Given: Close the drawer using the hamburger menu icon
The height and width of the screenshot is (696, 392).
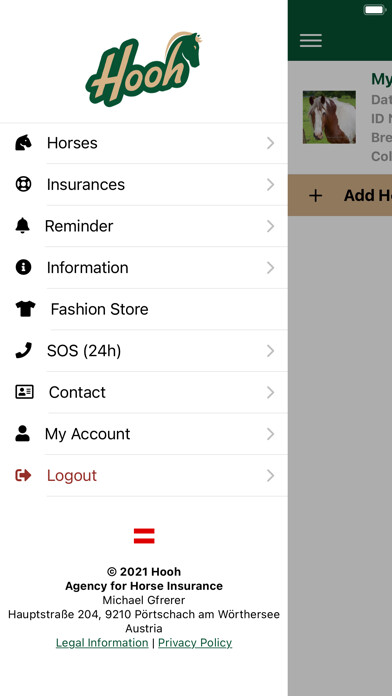Looking at the screenshot, I should tap(311, 40).
